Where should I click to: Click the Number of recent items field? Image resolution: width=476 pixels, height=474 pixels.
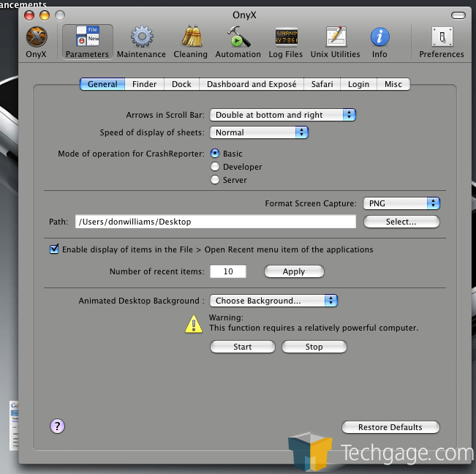pyautogui.click(x=228, y=271)
